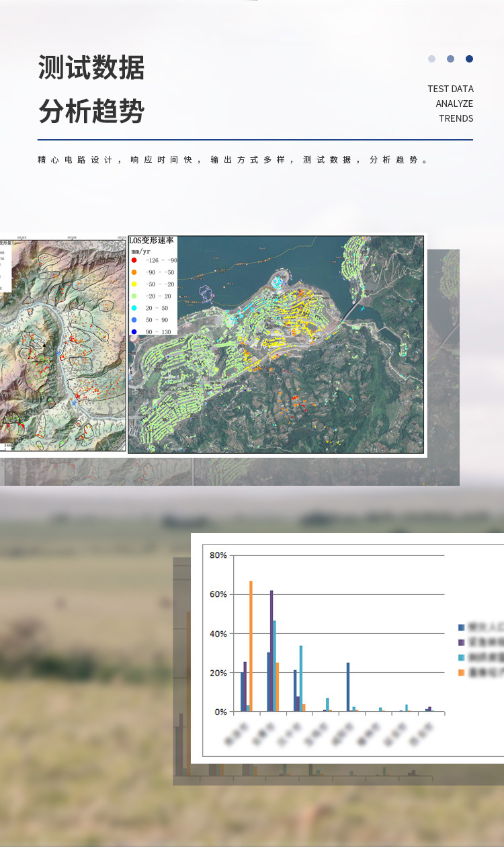The width and height of the screenshot is (504, 847).
Task: Click the middle medium-blue pagination dot
Action: coord(450,58)
